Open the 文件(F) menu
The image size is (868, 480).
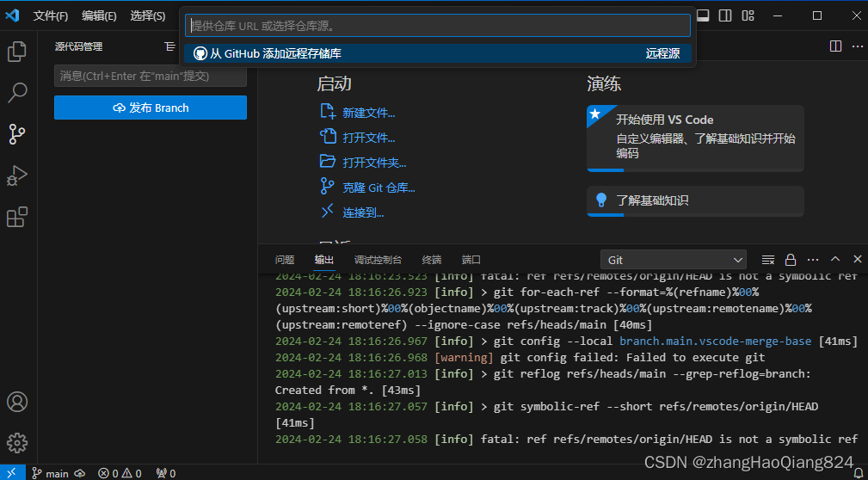point(51,16)
